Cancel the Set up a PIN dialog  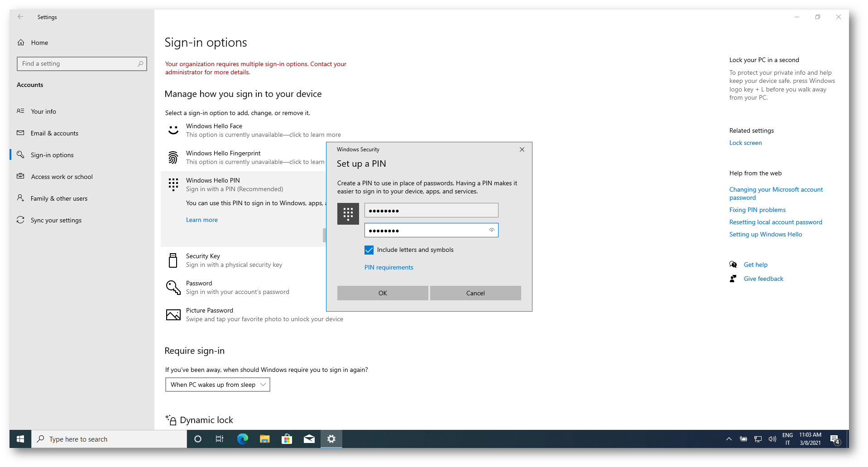click(x=475, y=293)
